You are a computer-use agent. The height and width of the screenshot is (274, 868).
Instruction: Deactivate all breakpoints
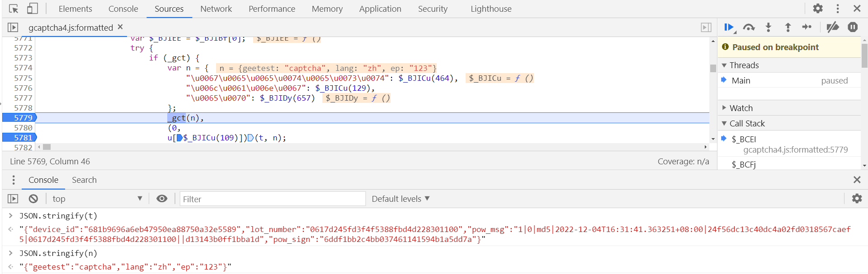(x=832, y=28)
